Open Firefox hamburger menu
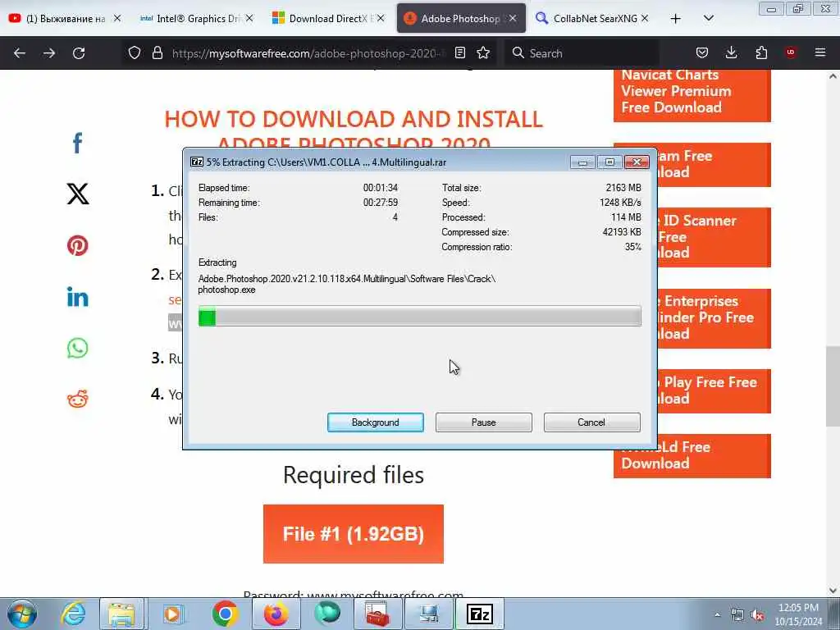The width and height of the screenshot is (840, 630). click(820, 52)
